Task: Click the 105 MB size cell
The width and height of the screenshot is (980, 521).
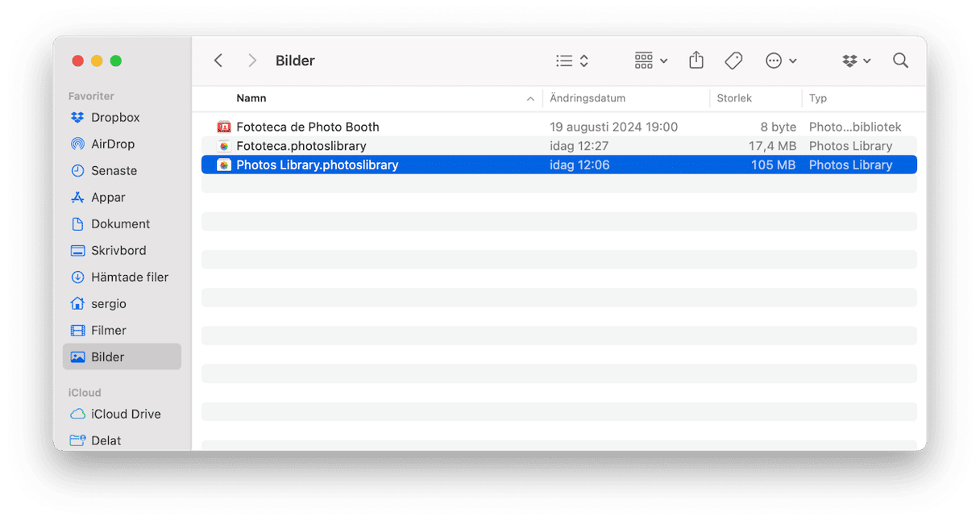Action: point(774,165)
